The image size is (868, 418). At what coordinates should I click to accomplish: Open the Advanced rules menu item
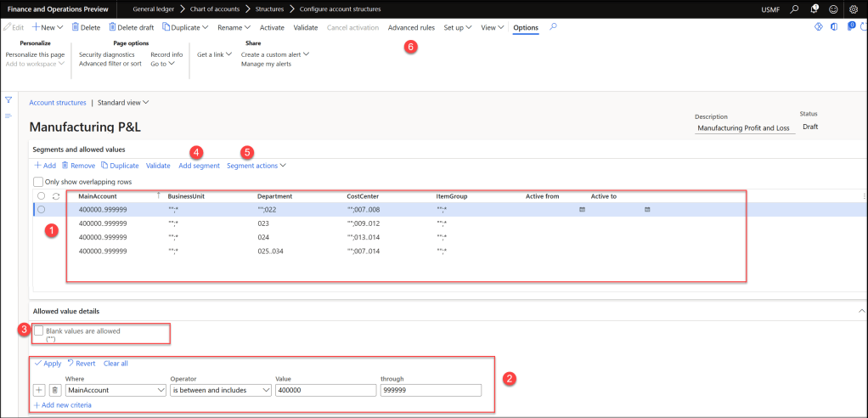(411, 27)
